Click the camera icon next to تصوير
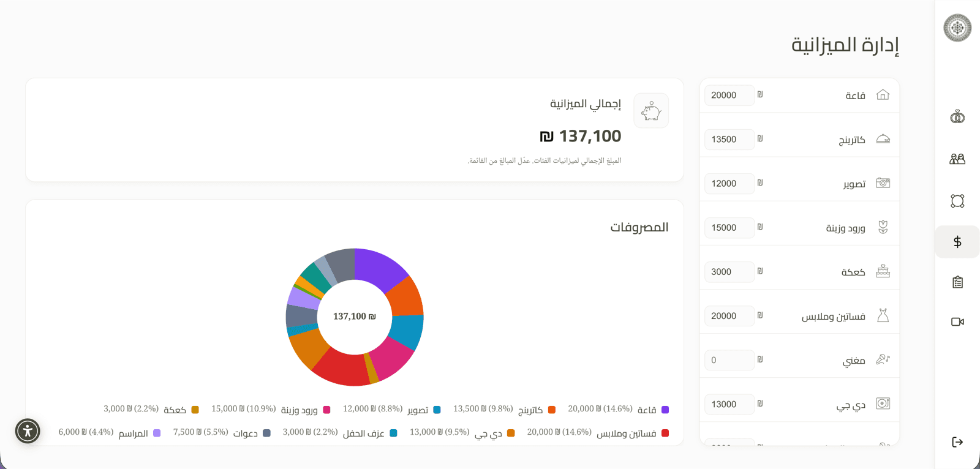Screen dimensions: 980x469 (x=883, y=183)
